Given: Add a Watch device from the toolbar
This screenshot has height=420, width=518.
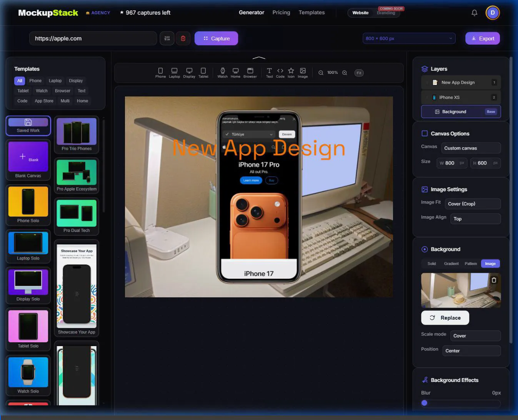Looking at the screenshot, I should [222, 73].
